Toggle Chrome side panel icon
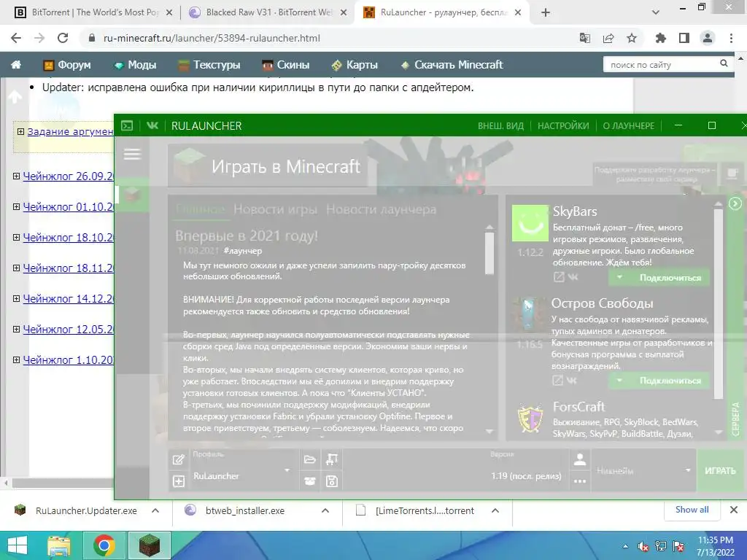 [684, 38]
